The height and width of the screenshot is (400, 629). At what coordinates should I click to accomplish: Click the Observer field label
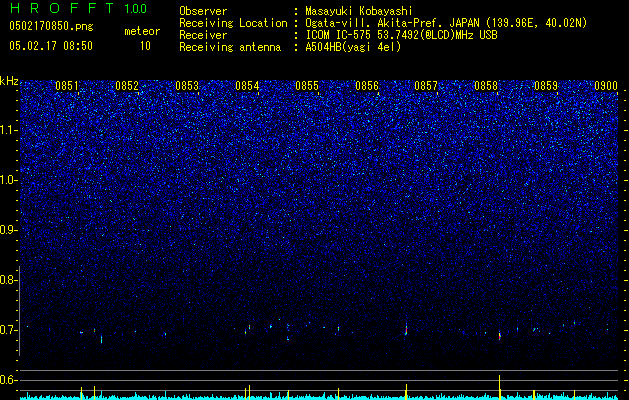[203, 11]
